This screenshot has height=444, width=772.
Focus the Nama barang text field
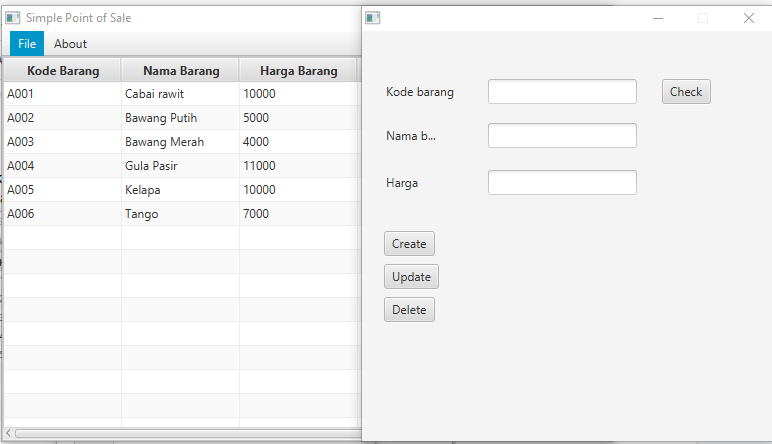[x=562, y=135]
